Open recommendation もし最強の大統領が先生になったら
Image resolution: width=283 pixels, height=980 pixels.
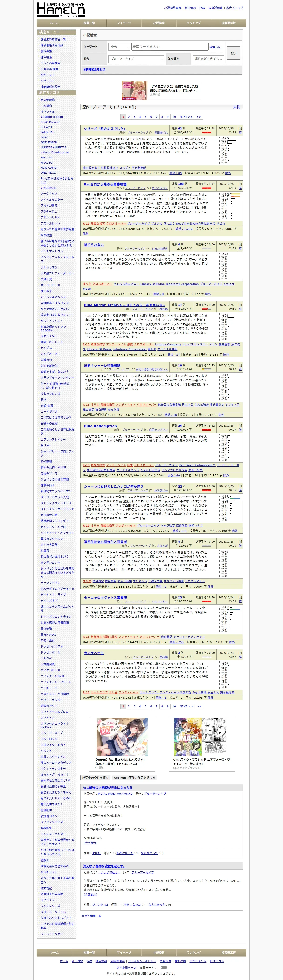click(x=108, y=788)
